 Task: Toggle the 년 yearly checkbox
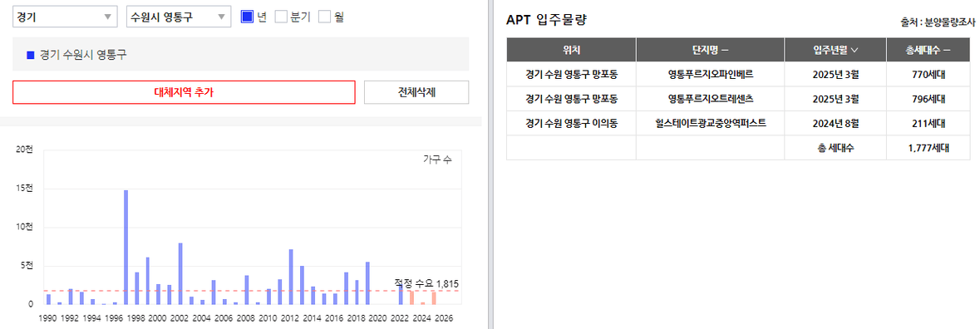tap(247, 17)
